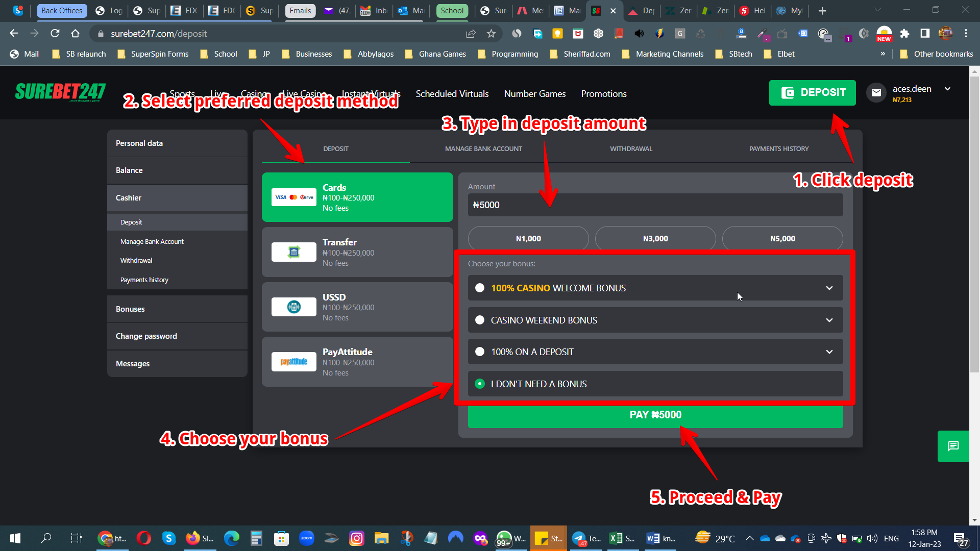Expand Casino Weekend Bonus details

click(829, 320)
